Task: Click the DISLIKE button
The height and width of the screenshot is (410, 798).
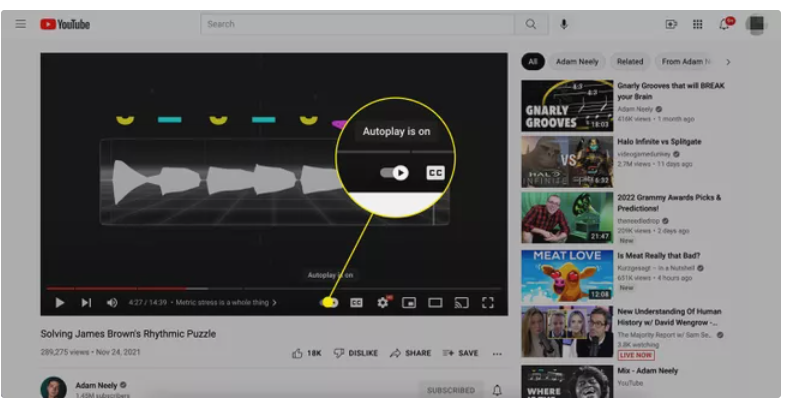Action: tap(356, 353)
